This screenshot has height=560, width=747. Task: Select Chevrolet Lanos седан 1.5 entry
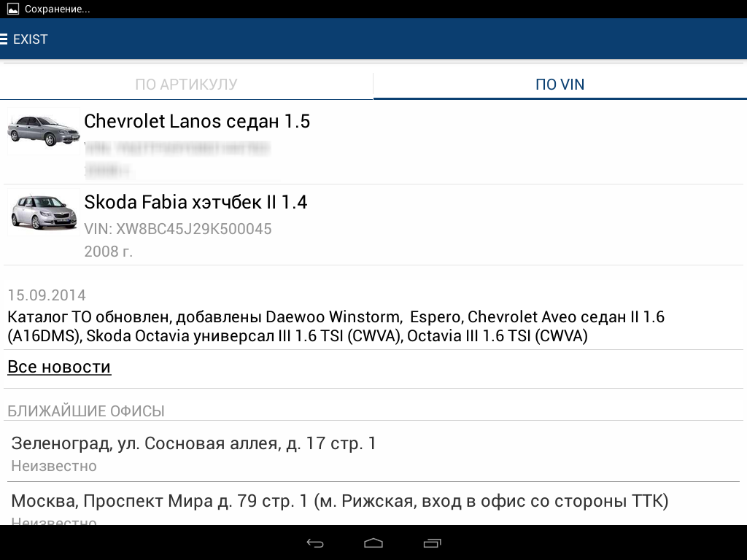point(197,122)
